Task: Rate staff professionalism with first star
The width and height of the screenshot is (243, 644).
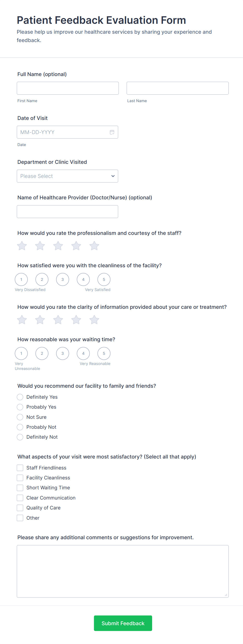Action: click(x=22, y=246)
